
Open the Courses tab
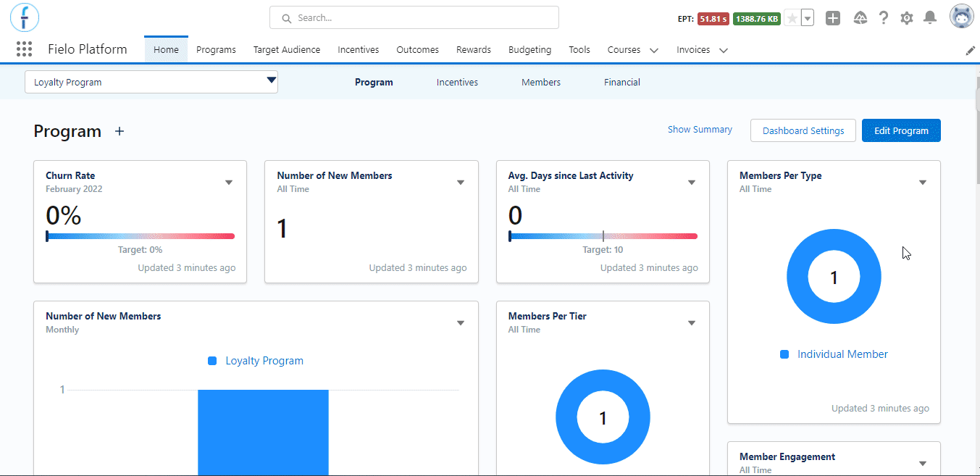tap(624, 50)
